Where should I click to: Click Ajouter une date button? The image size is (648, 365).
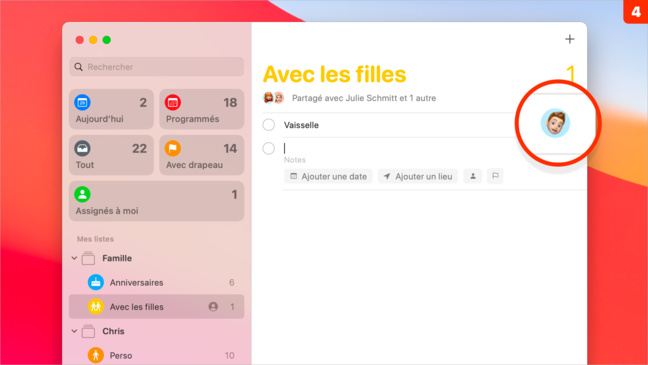point(328,177)
